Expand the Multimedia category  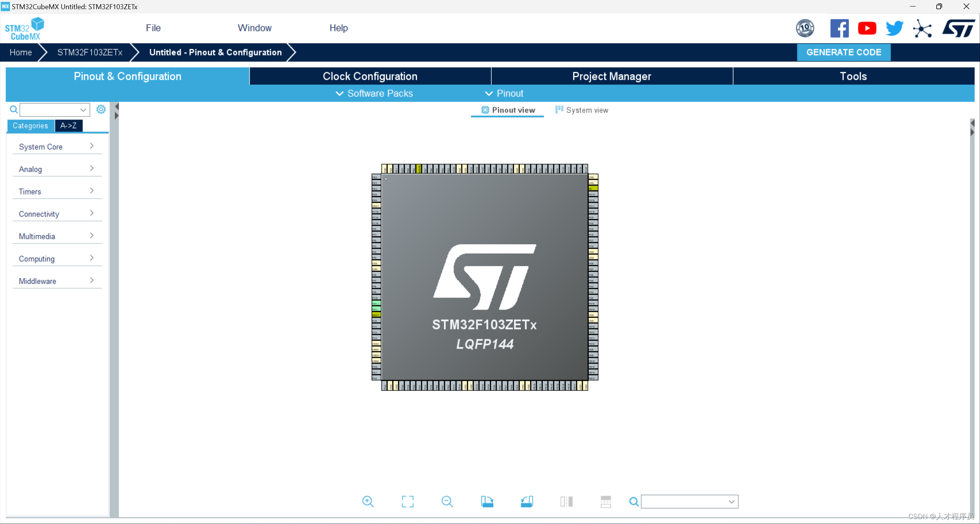57,236
